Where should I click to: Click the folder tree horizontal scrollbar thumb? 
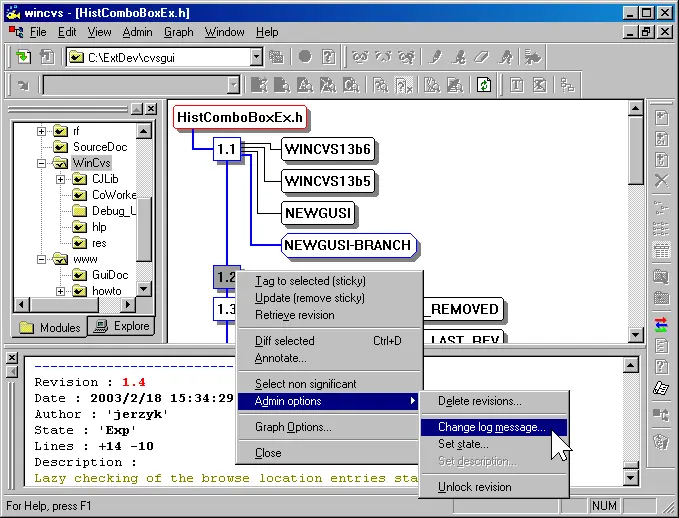pos(65,304)
